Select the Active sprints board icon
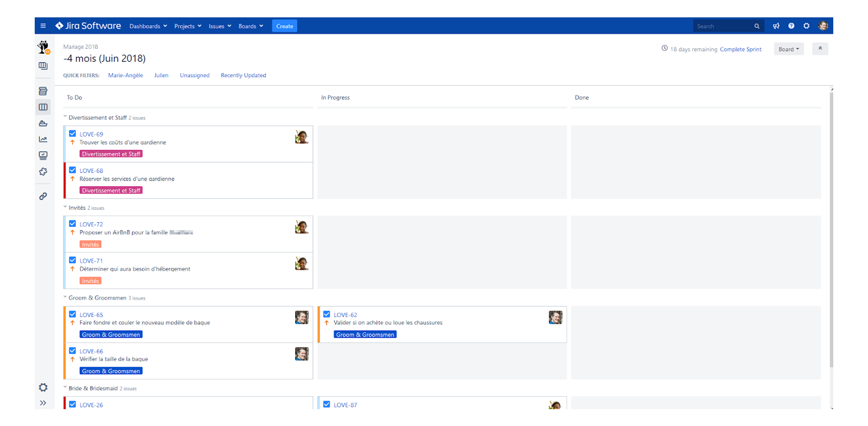The width and height of the screenshot is (868, 426). point(43,107)
